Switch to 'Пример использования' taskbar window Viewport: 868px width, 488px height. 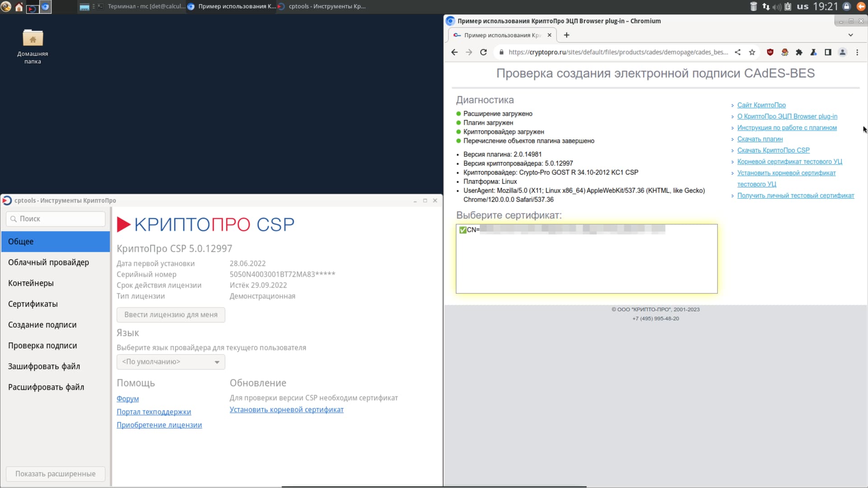[x=231, y=6]
